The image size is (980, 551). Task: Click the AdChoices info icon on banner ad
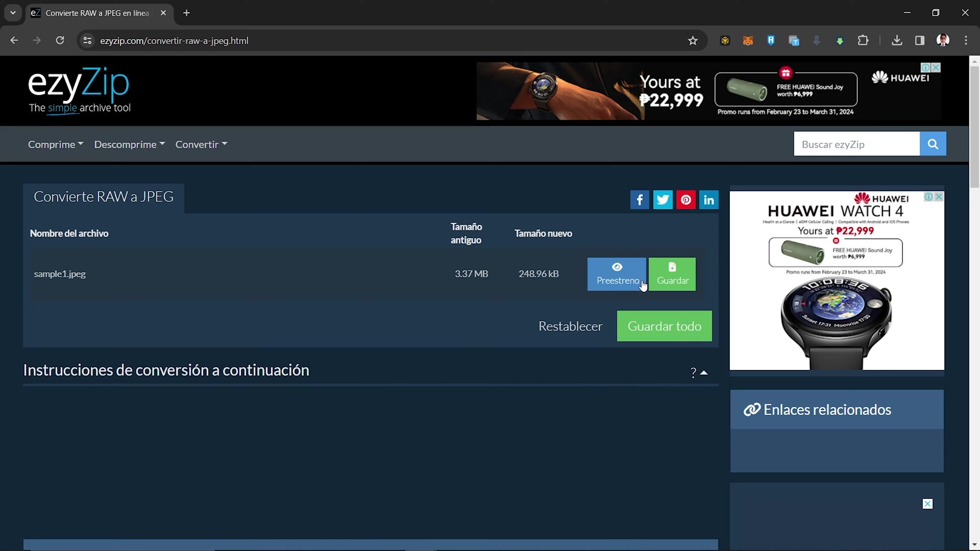(x=925, y=67)
